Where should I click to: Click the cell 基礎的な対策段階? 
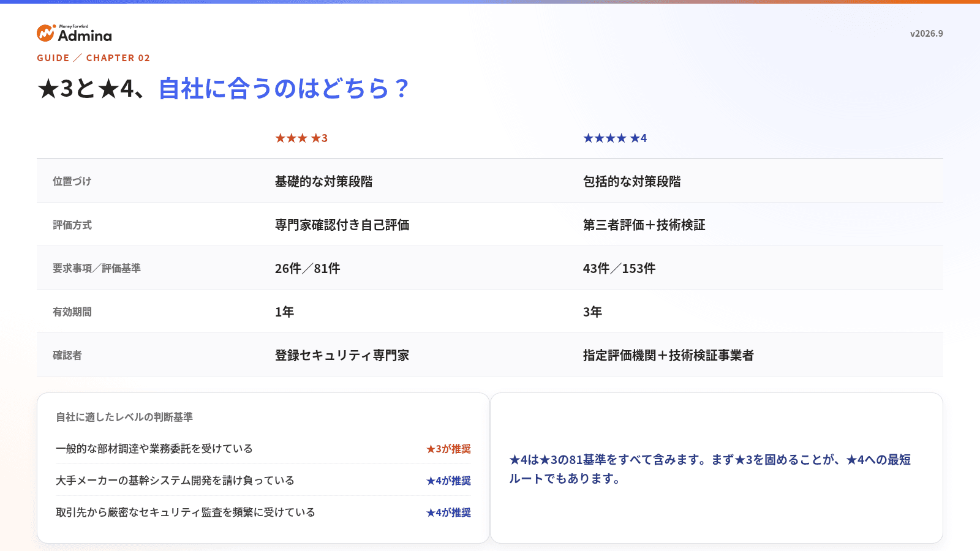tap(323, 181)
